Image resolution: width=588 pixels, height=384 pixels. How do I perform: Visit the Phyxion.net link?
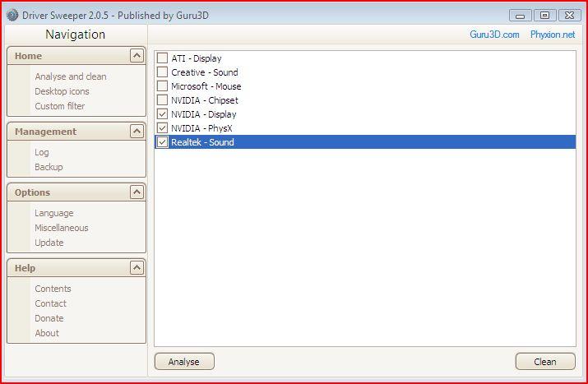coord(553,35)
